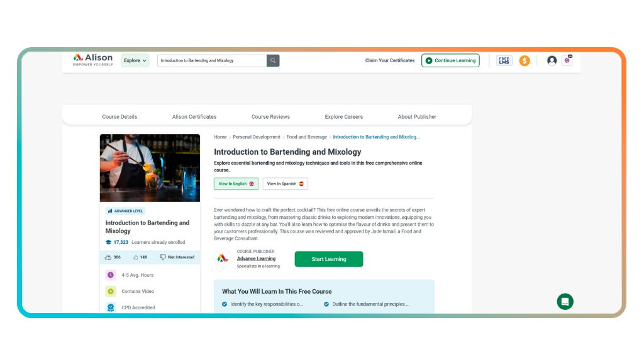Click the Continue Learning button

tap(450, 60)
